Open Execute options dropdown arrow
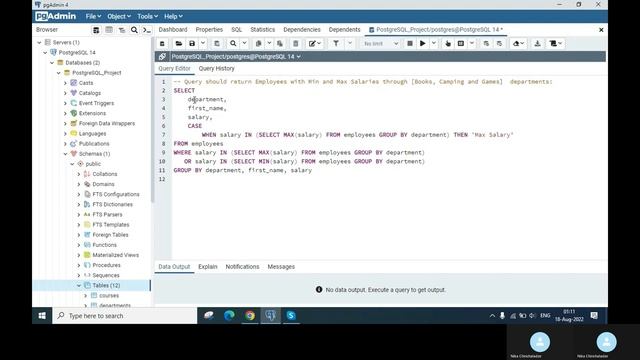 point(434,43)
